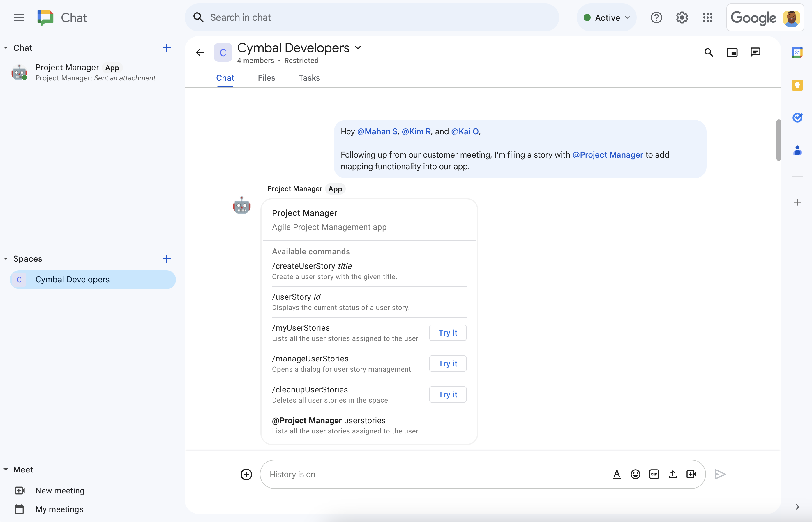
Task: Switch to the Tasks tab
Action: pyautogui.click(x=308, y=77)
